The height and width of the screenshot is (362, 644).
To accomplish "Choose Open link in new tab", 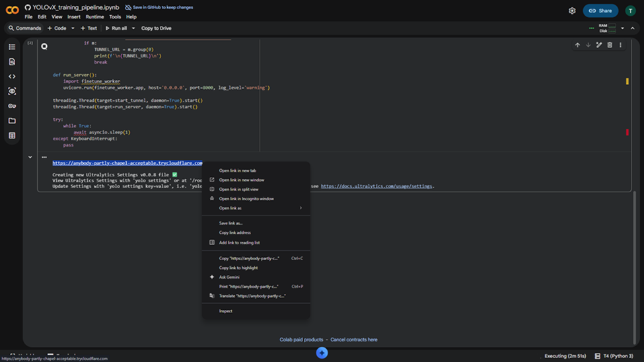I will pos(256,170).
